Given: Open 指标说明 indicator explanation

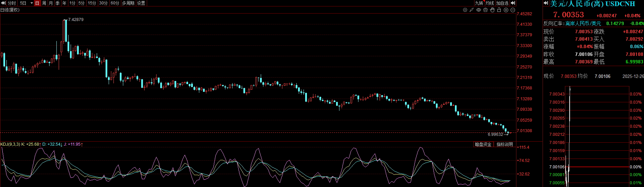Looking at the screenshot, I should point(505,144).
